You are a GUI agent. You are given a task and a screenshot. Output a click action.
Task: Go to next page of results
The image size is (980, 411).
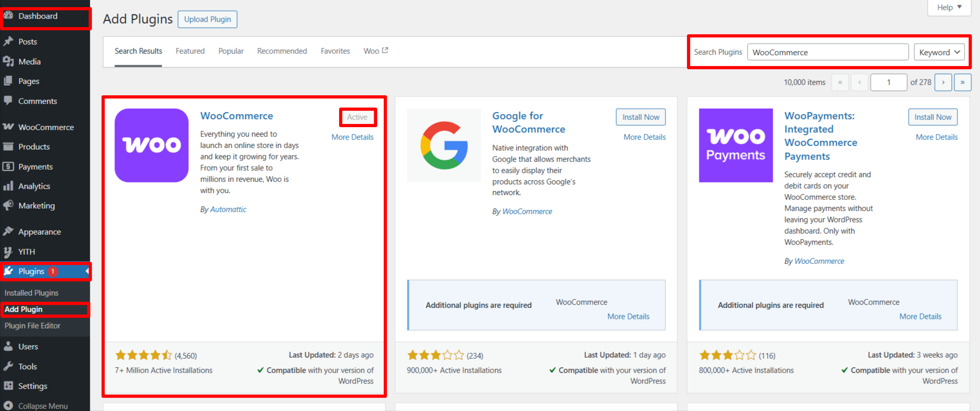[943, 82]
